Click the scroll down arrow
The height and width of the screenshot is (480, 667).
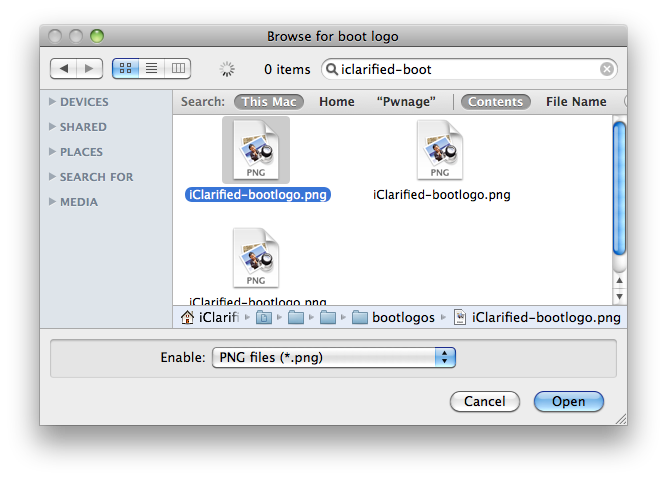[x=619, y=297]
